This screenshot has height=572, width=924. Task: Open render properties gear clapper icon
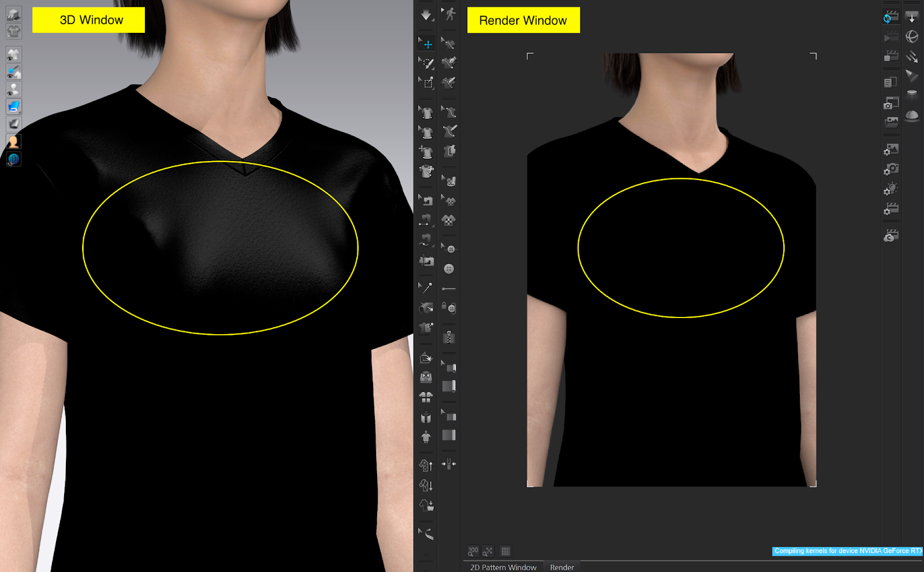point(891,208)
